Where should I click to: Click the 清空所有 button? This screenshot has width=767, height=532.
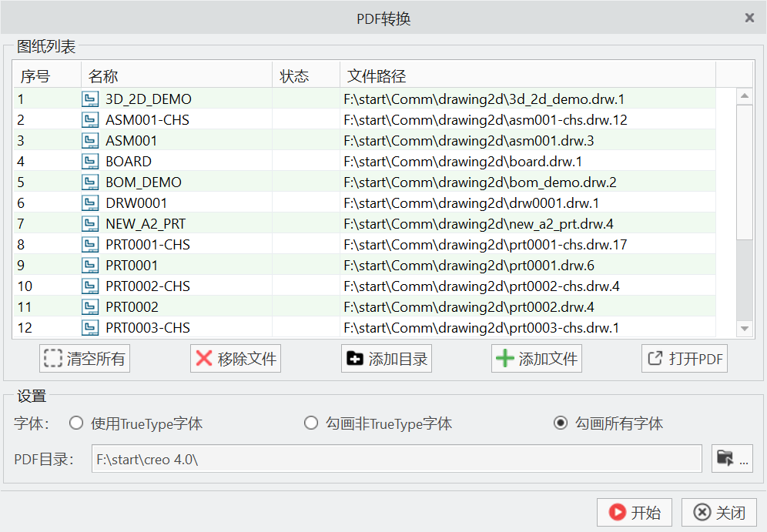[x=85, y=358]
